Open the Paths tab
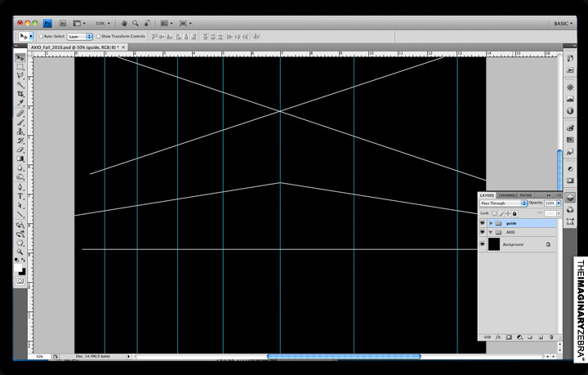The image size is (588, 375). 526,195
